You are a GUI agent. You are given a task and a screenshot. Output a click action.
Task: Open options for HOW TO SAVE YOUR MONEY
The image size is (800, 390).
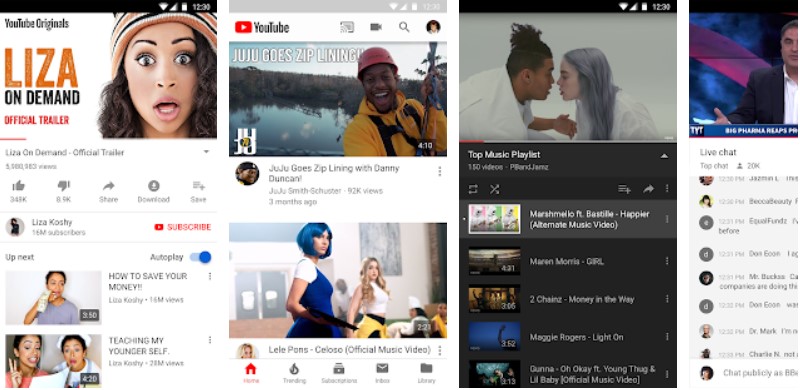[x=210, y=276]
